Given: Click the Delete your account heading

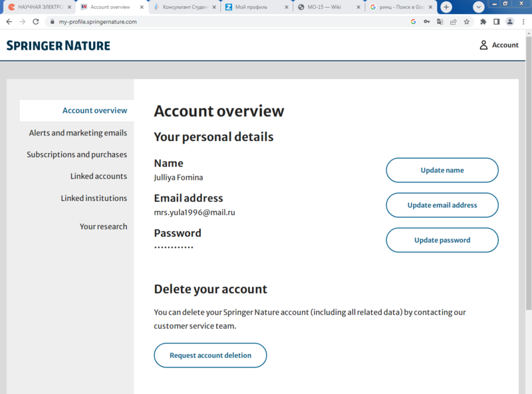Looking at the screenshot, I should [x=211, y=289].
